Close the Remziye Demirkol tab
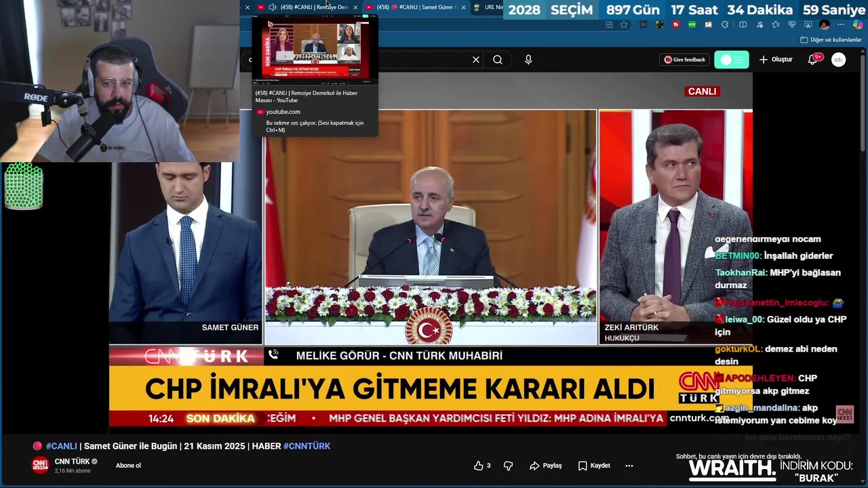Viewport: 868px width, 488px height. (x=355, y=7)
